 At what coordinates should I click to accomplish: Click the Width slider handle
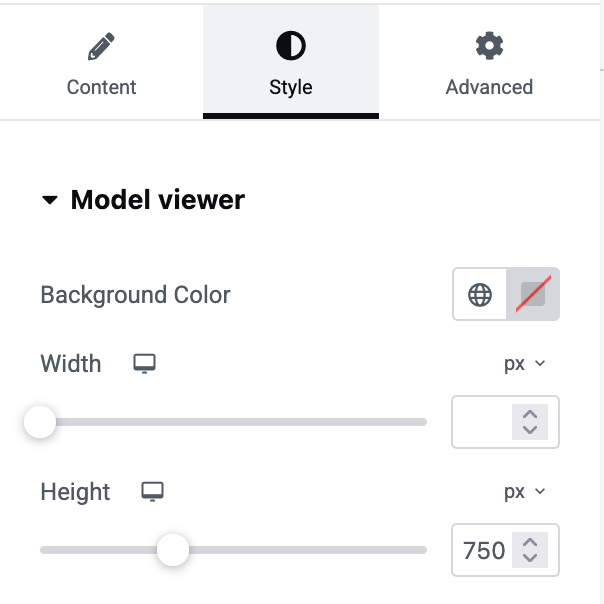coord(40,422)
